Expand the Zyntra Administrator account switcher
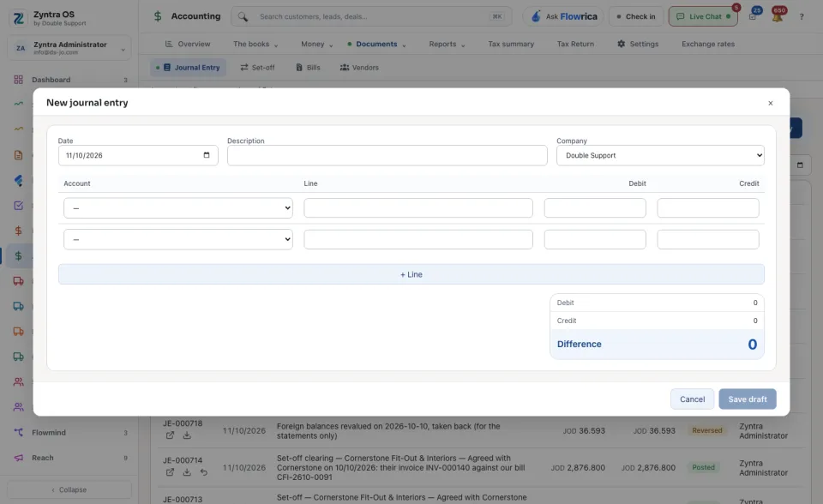 coord(69,48)
